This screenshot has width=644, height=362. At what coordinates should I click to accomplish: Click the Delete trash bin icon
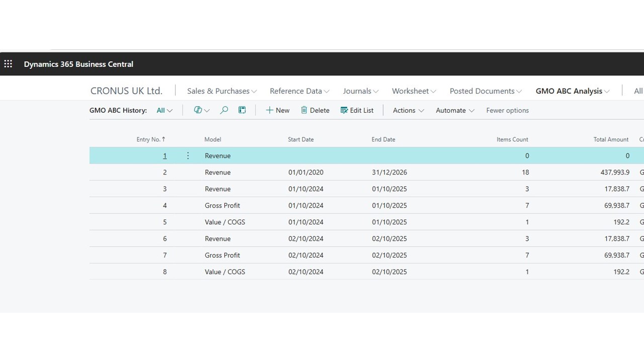[x=304, y=110]
